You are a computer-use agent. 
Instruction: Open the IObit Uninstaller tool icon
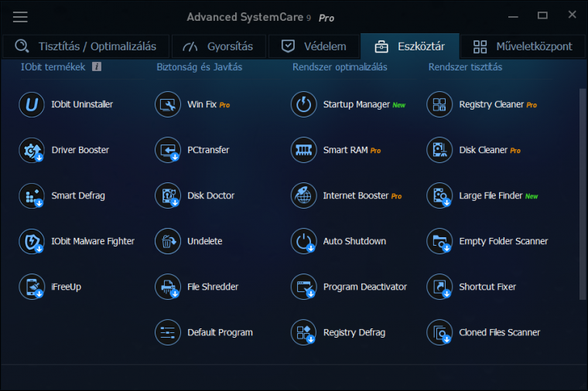point(32,104)
